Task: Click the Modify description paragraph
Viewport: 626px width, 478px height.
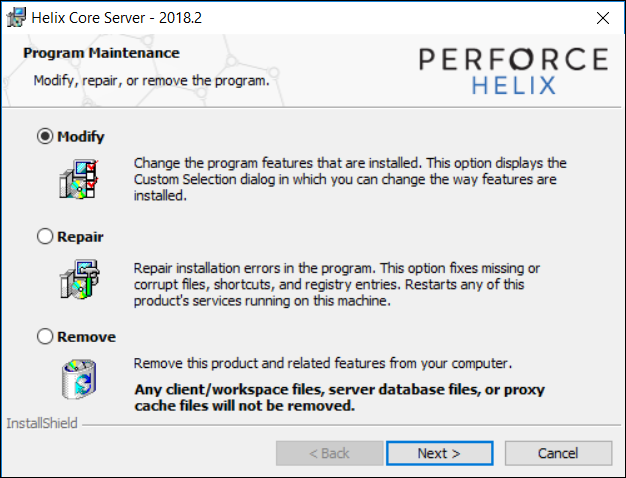Action: click(350, 179)
